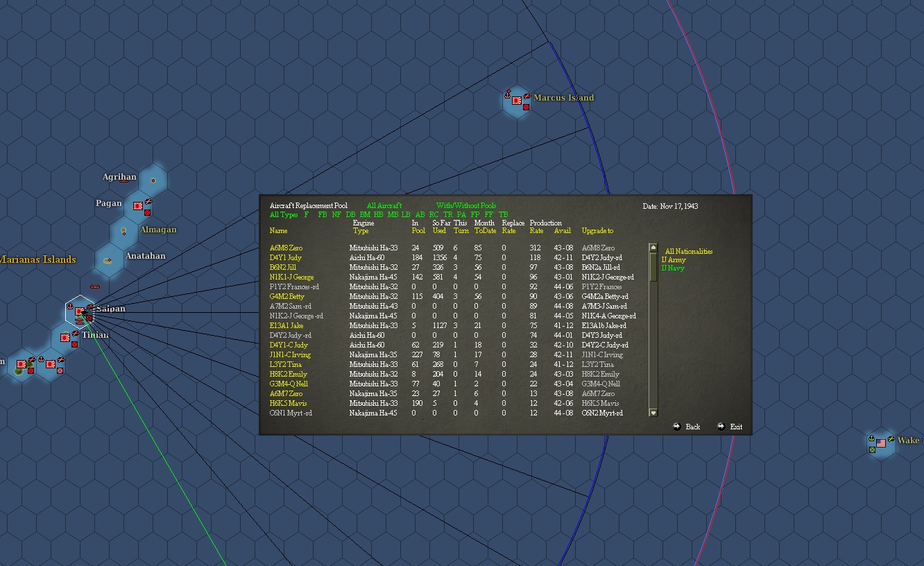Select the IJ Army nationality filter

click(x=673, y=260)
